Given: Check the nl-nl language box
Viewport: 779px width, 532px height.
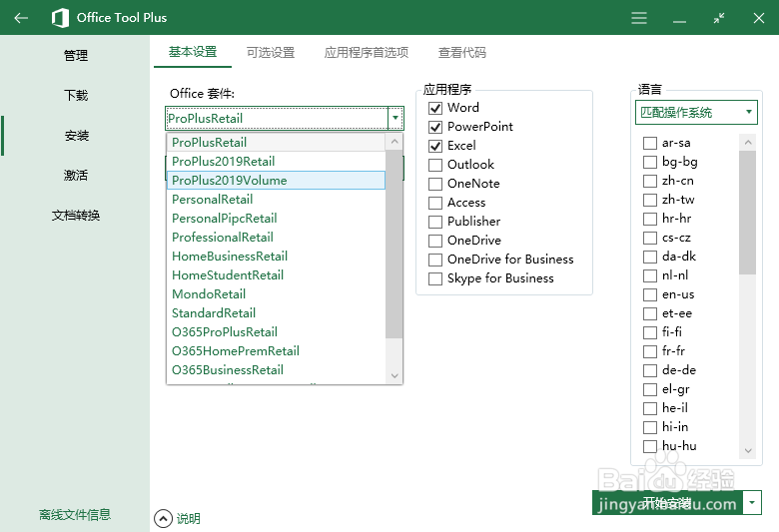Looking at the screenshot, I should [650, 275].
